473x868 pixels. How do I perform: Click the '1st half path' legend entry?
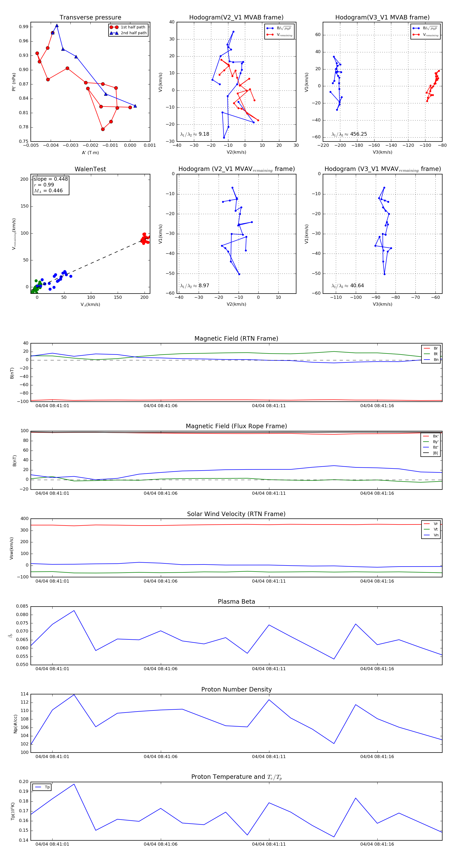(x=128, y=27)
